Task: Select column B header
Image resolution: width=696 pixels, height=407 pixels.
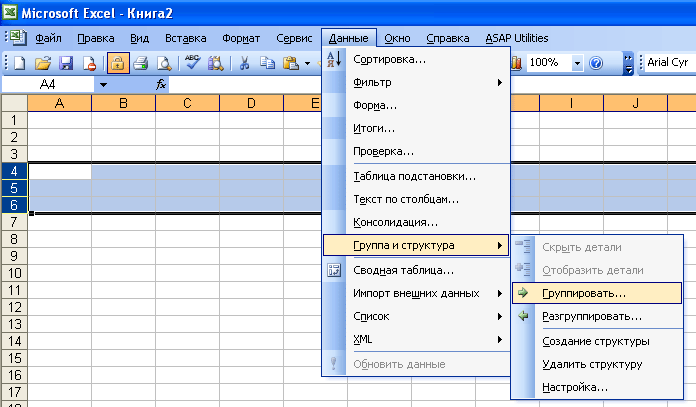Action: (123, 103)
